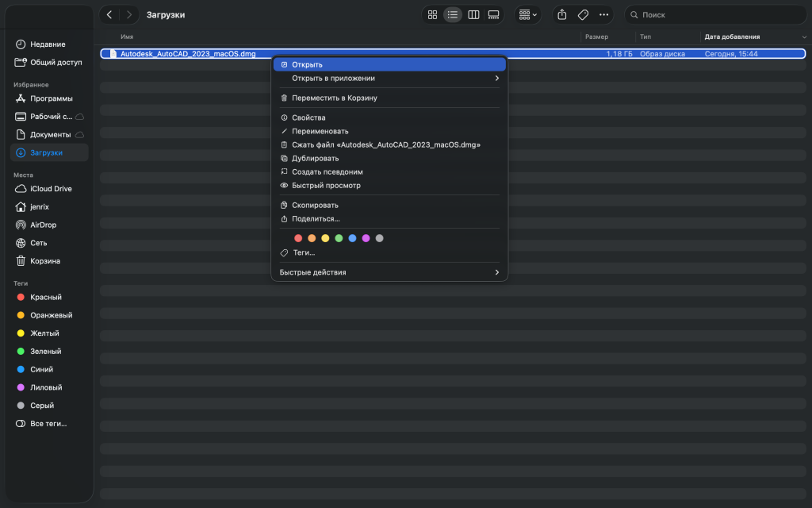Select Autodesk_AutoCAD_2023_macOS.dmg file name
The width and height of the screenshot is (812, 508).
188,53
